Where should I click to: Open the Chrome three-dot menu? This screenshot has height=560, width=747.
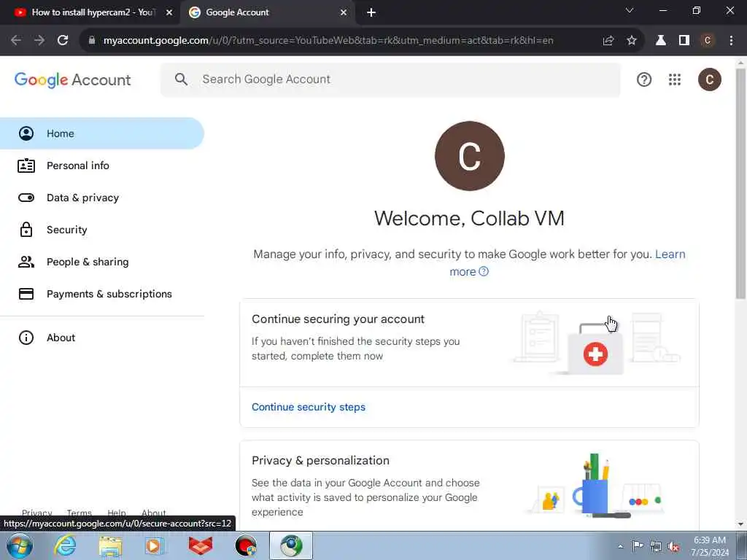731,41
